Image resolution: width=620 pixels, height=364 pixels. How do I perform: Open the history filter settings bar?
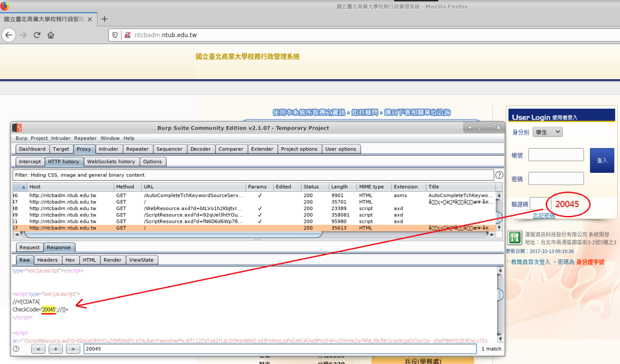coord(253,175)
